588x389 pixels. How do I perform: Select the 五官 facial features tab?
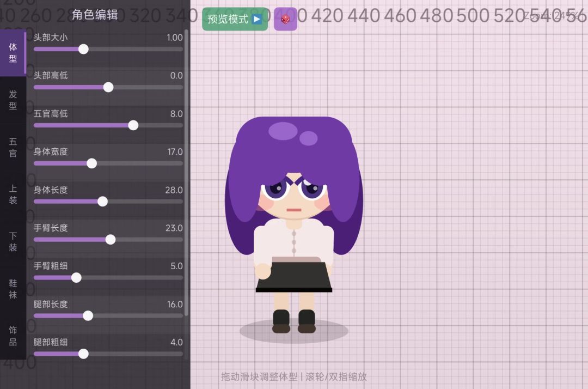point(13,147)
